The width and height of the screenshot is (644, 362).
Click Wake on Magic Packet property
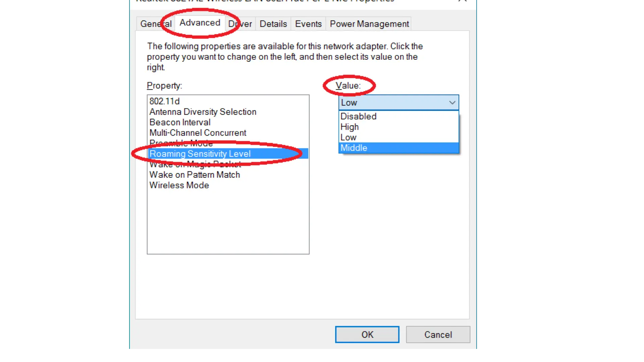click(195, 164)
